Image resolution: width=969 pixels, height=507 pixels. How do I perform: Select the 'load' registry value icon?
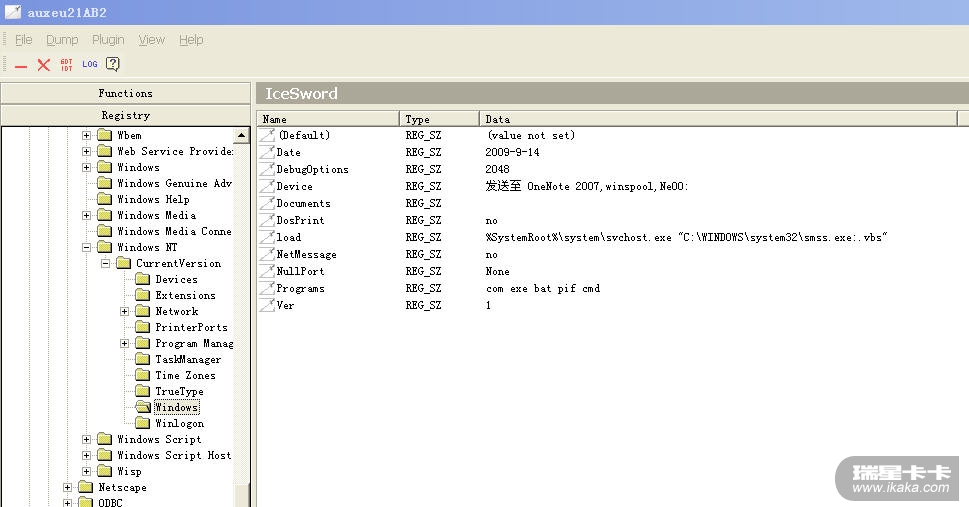tap(266, 237)
